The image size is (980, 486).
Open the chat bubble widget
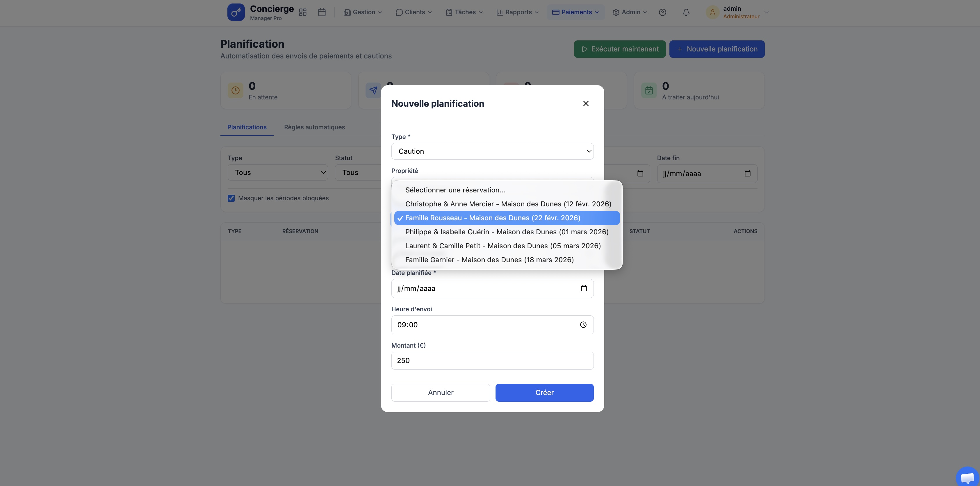click(x=967, y=477)
